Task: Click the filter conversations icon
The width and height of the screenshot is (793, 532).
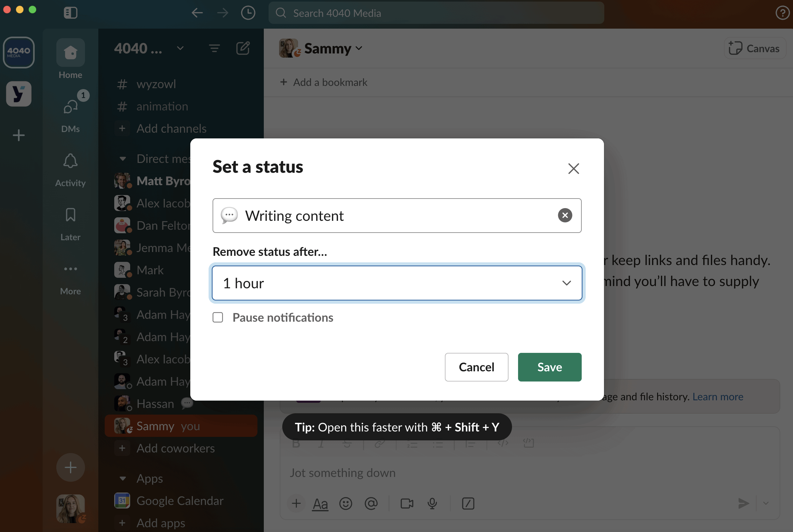Action: pos(214,48)
